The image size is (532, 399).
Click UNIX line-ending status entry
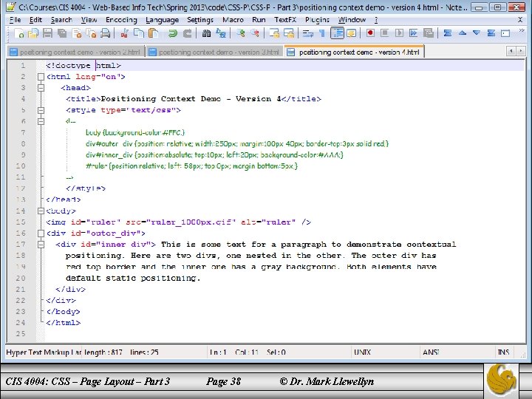pos(362,352)
